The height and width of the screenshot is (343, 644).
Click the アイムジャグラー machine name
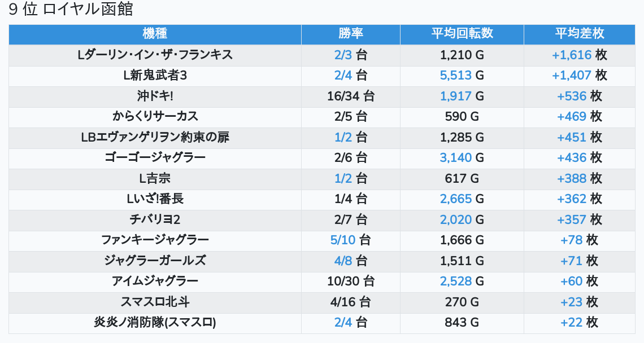(155, 281)
